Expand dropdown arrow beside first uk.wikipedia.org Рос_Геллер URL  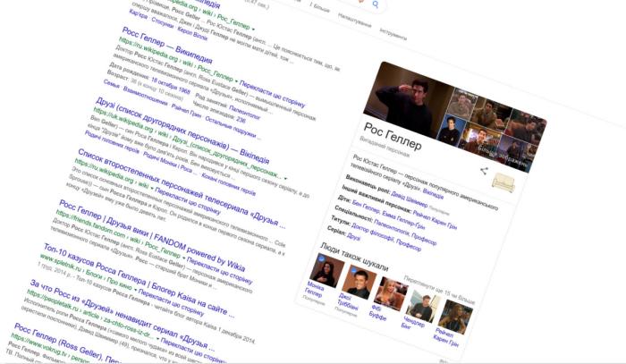coord(253,29)
